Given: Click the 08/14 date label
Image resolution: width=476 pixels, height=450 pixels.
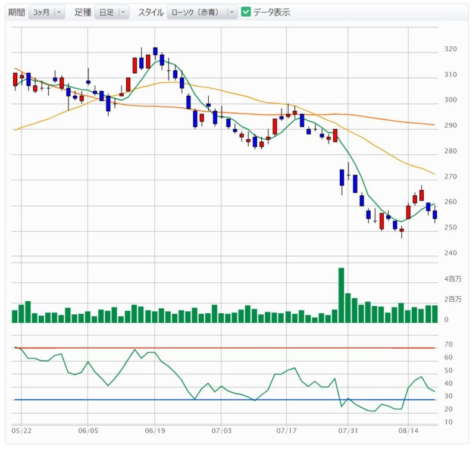Looking at the screenshot, I should point(408,431).
